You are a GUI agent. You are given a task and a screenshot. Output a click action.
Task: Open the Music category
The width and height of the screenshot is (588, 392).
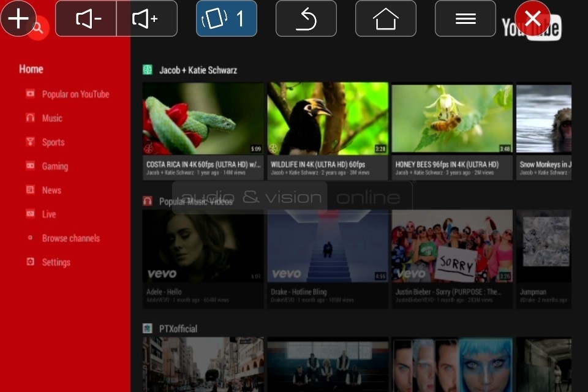(x=52, y=118)
